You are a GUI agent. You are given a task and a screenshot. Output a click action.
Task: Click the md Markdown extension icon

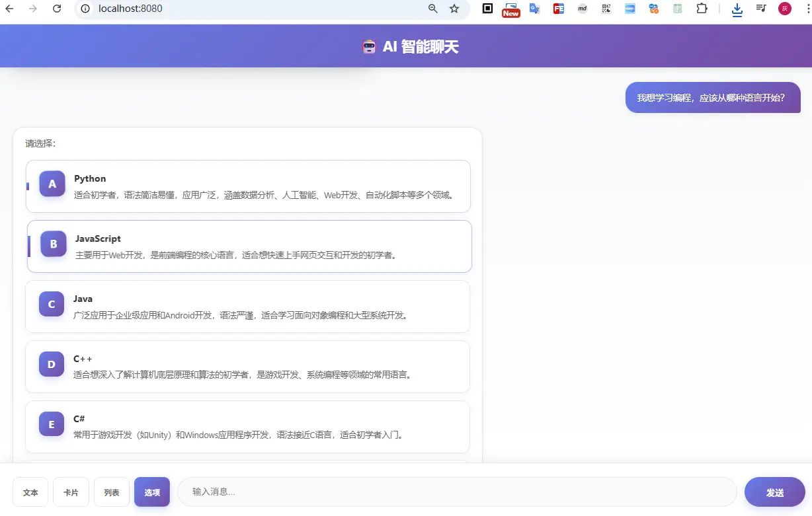582,9
